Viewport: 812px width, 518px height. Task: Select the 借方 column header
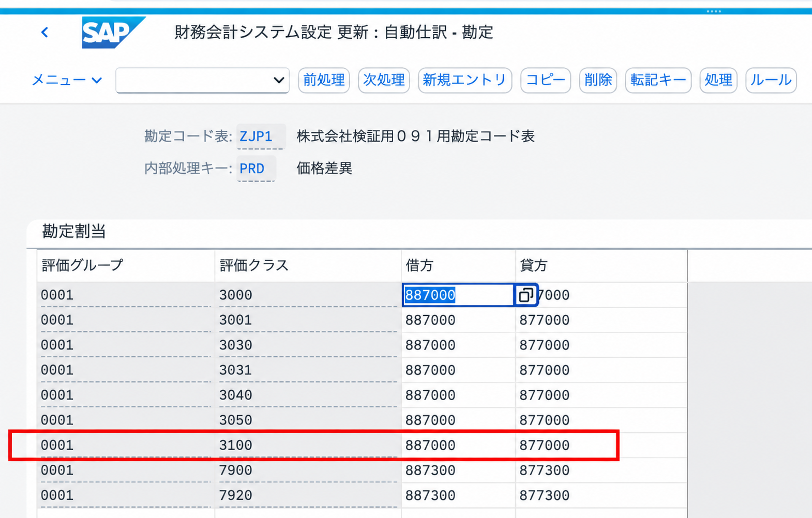458,266
